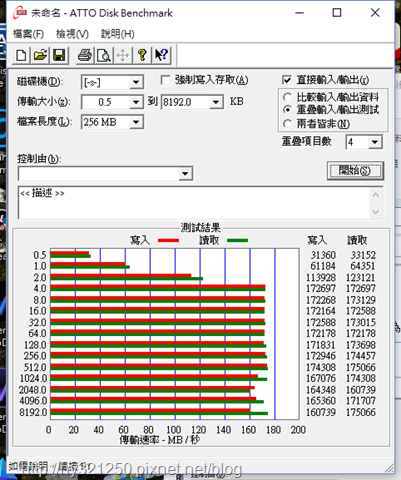Click the 512.0 row label in the chart

tap(35, 367)
